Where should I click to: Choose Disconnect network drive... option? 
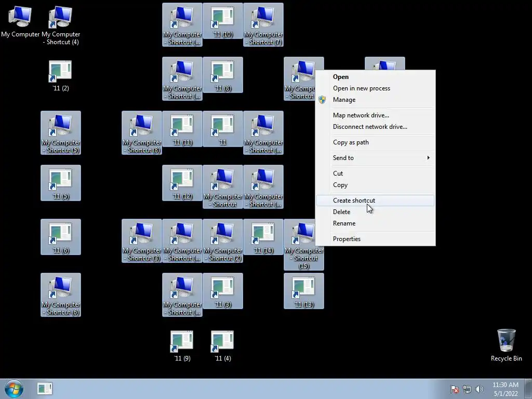[x=375, y=127]
